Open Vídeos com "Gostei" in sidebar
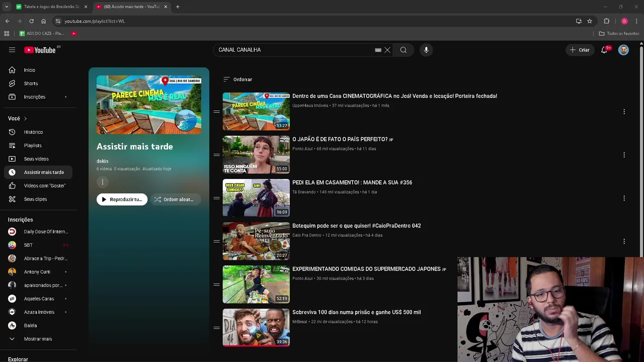The image size is (644, 362). (38, 186)
